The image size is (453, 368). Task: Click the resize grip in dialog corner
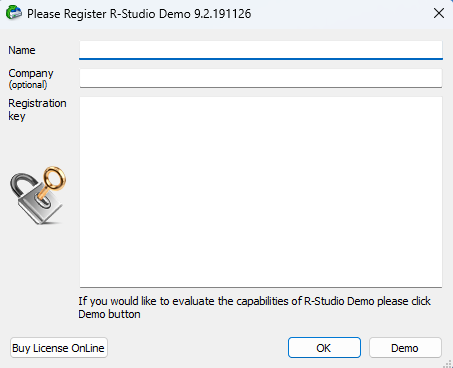click(448, 364)
